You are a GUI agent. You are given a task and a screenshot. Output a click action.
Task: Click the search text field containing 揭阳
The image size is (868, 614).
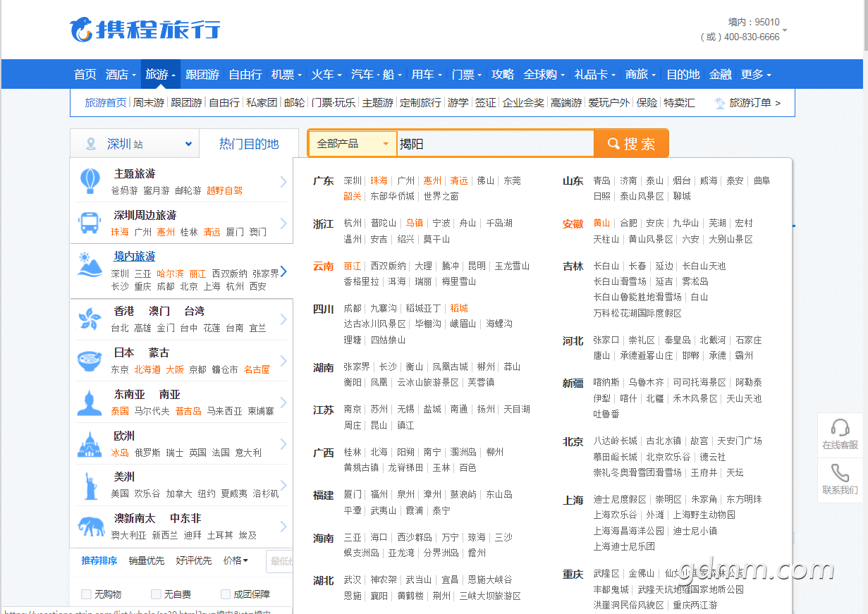[495, 144]
